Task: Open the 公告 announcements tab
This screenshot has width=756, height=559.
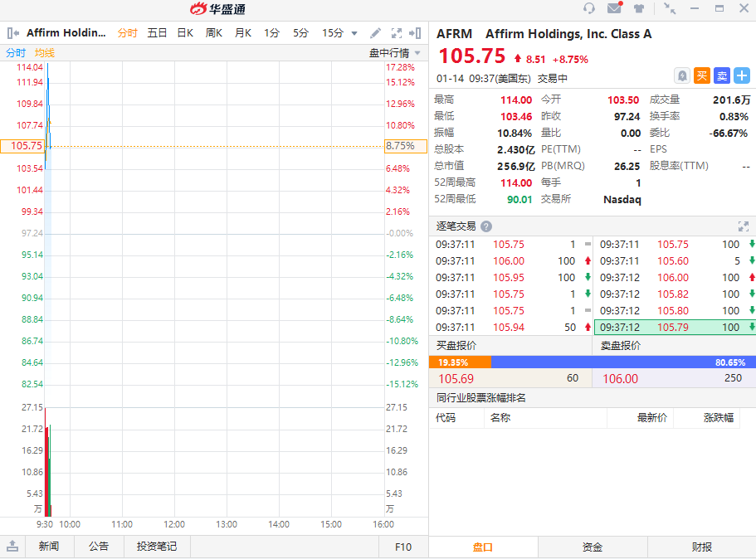Action: click(99, 546)
